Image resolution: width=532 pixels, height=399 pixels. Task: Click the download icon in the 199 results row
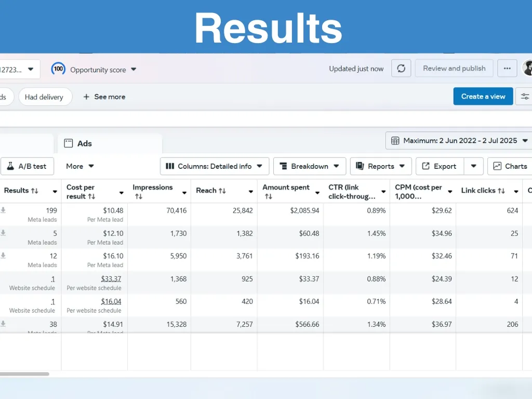pos(3,210)
